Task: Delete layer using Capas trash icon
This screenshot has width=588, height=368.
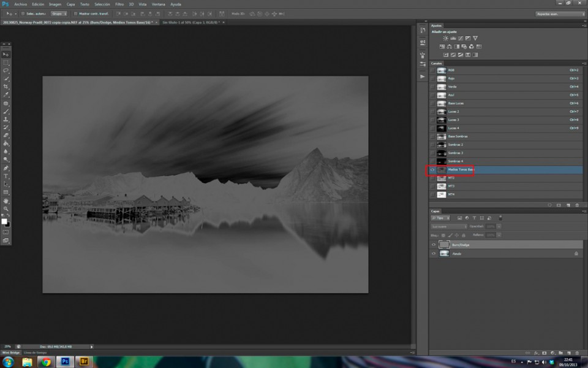Action: (578, 353)
